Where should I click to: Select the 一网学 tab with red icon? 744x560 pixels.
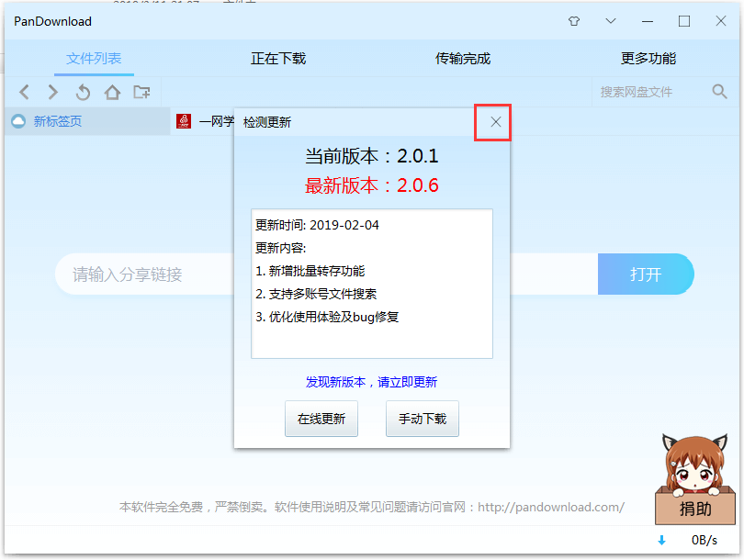click(205, 121)
